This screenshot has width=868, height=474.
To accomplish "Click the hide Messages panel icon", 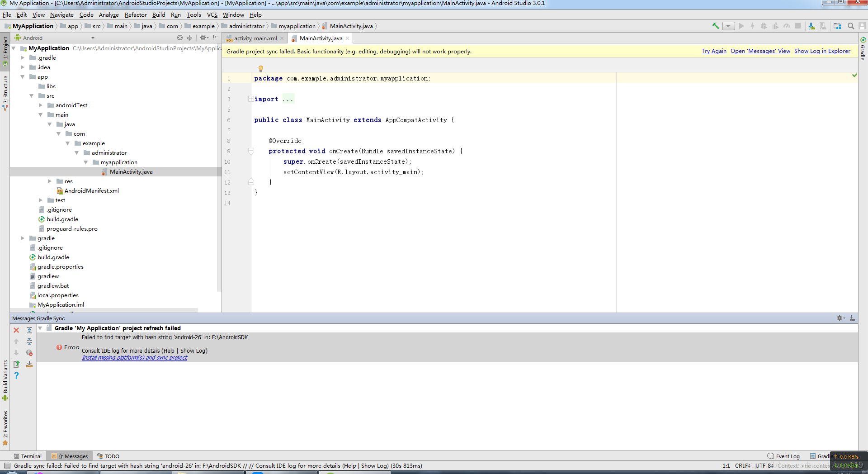I will point(852,318).
